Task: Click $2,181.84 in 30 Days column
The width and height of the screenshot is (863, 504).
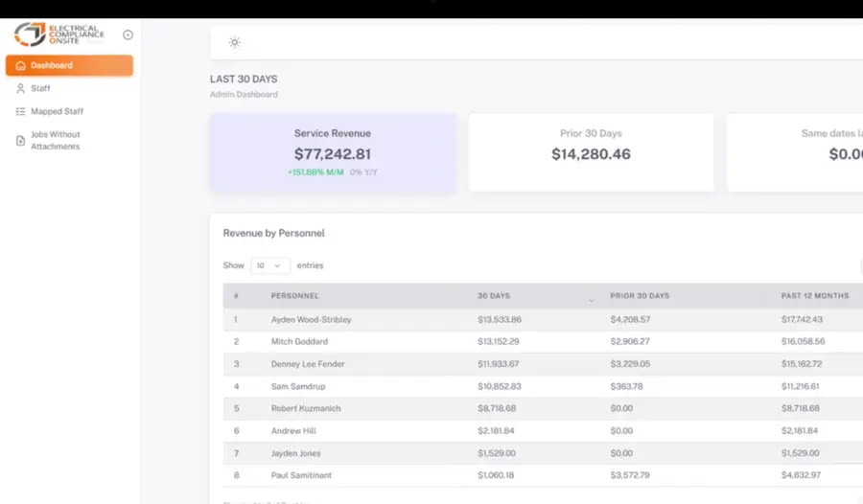Action: (496, 431)
